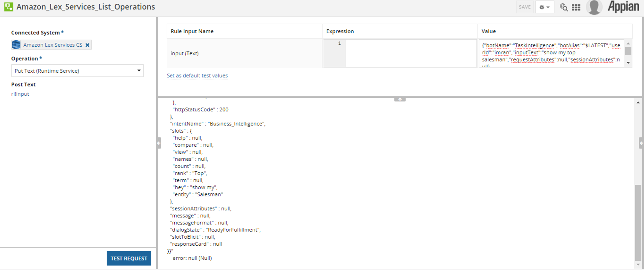Click the disabled SAVE button
The height and width of the screenshot is (272, 644).
(x=524, y=7)
